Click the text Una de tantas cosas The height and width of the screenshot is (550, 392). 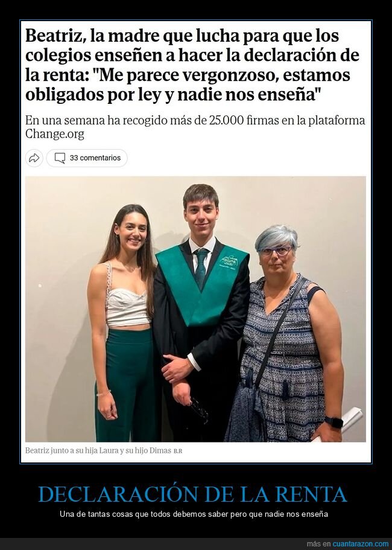coord(194,514)
